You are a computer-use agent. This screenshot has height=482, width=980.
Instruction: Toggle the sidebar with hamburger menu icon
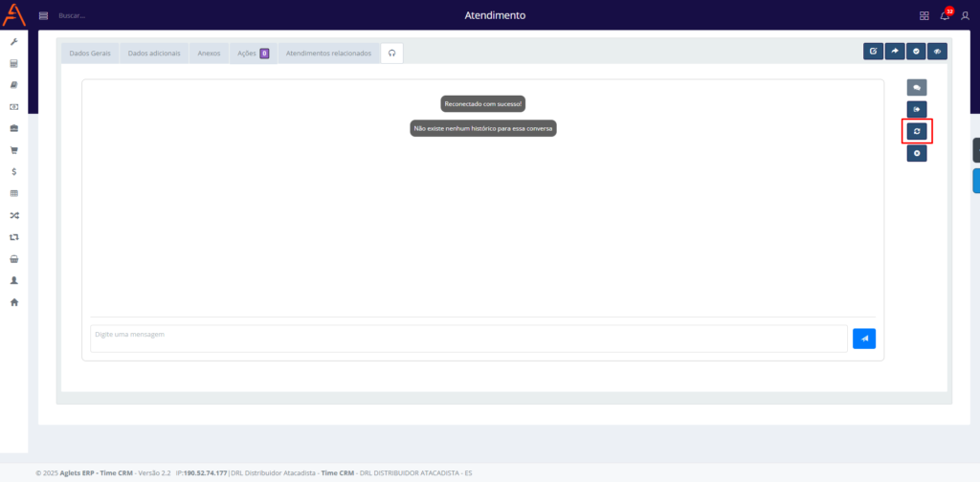[43, 15]
